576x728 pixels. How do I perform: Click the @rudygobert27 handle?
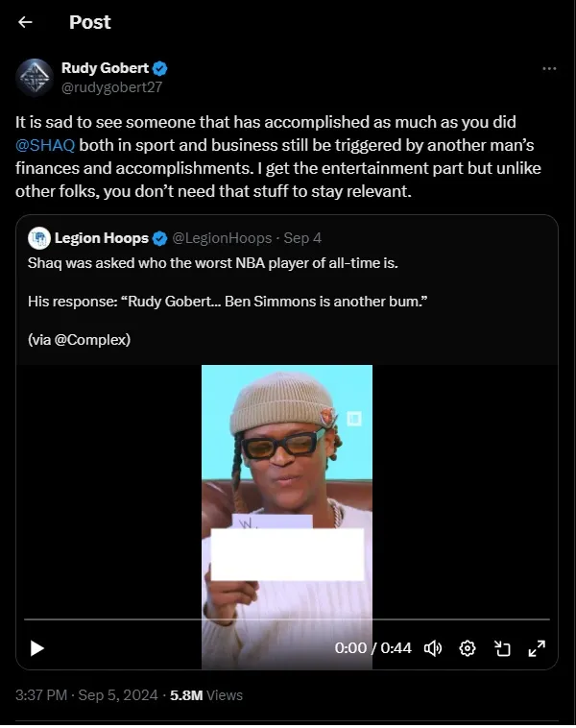click(x=112, y=87)
